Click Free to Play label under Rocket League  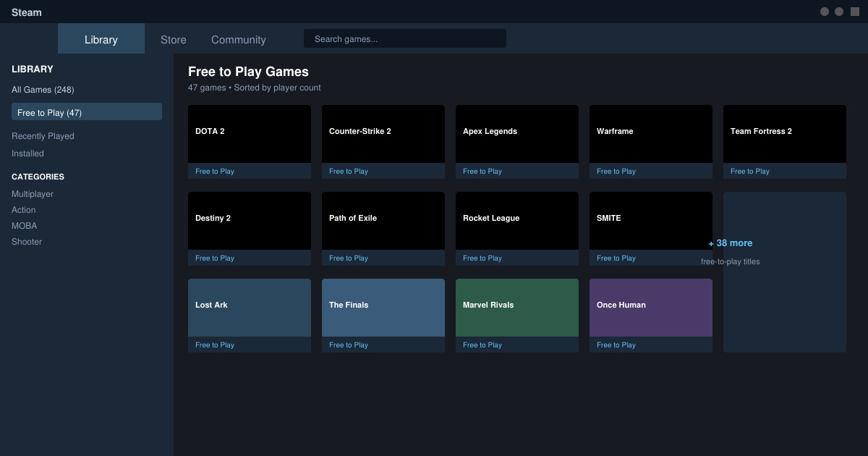482,258
